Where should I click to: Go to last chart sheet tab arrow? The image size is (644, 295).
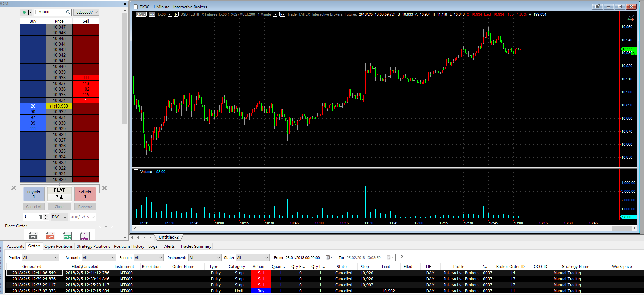pos(151,237)
